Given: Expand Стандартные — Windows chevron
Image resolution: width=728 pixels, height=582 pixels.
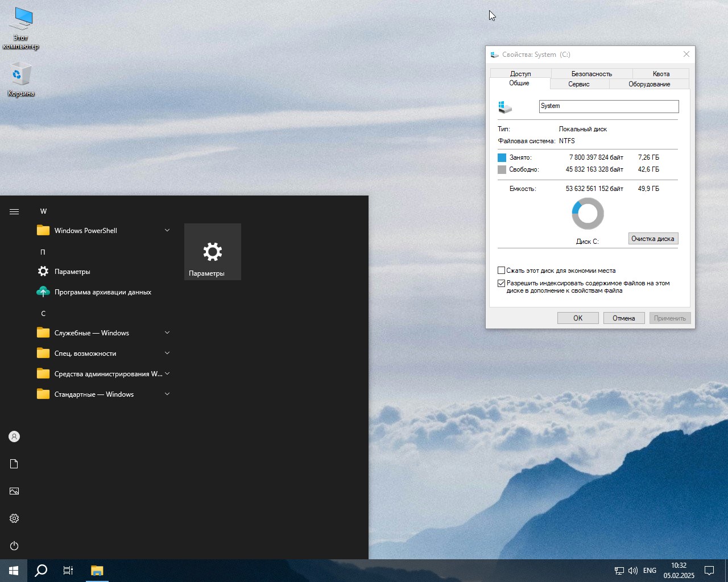Looking at the screenshot, I should (x=167, y=394).
